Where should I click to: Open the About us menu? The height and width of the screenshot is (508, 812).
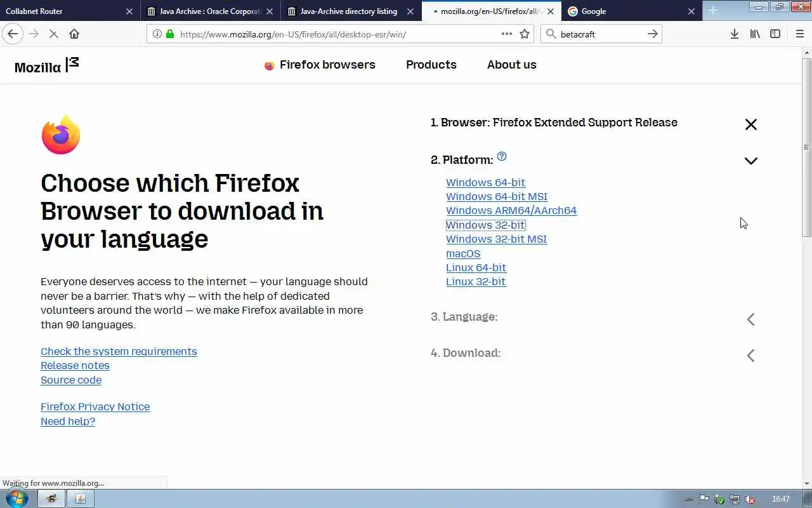512,65
